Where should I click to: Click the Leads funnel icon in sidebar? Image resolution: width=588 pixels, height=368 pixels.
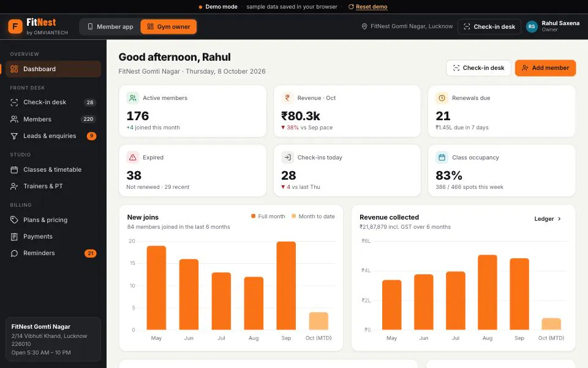tap(14, 136)
